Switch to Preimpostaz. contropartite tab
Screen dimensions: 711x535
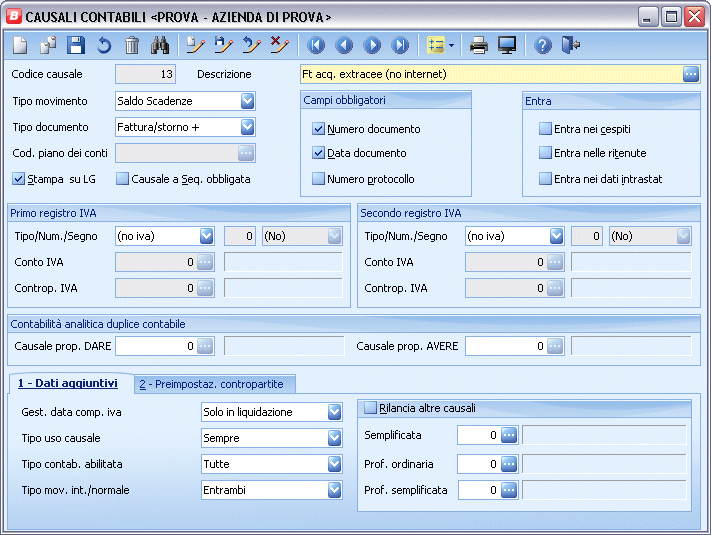click(210, 384)
